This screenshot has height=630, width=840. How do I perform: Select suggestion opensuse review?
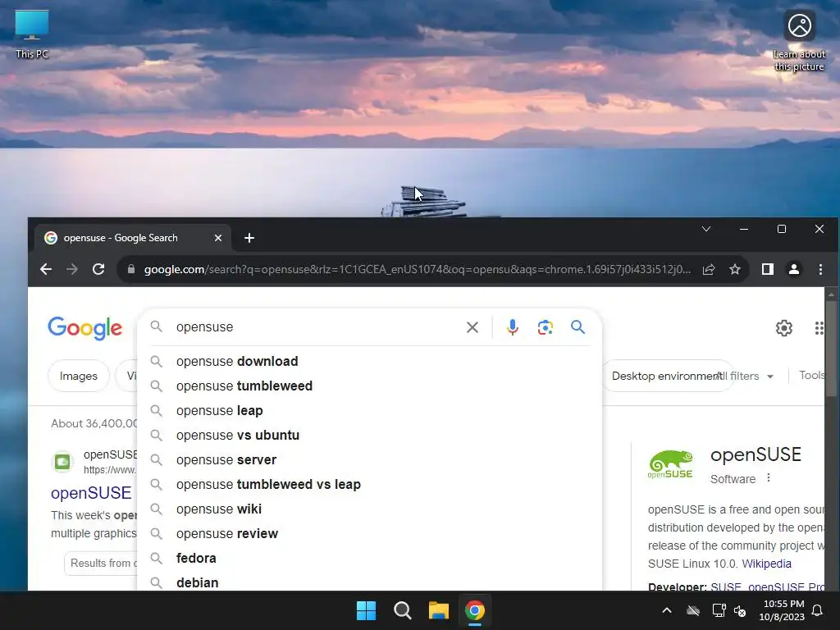[370, 533]
